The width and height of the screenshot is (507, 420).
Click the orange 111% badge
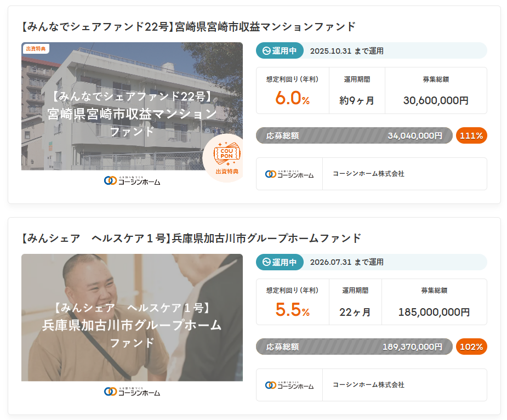click(471, 135)
